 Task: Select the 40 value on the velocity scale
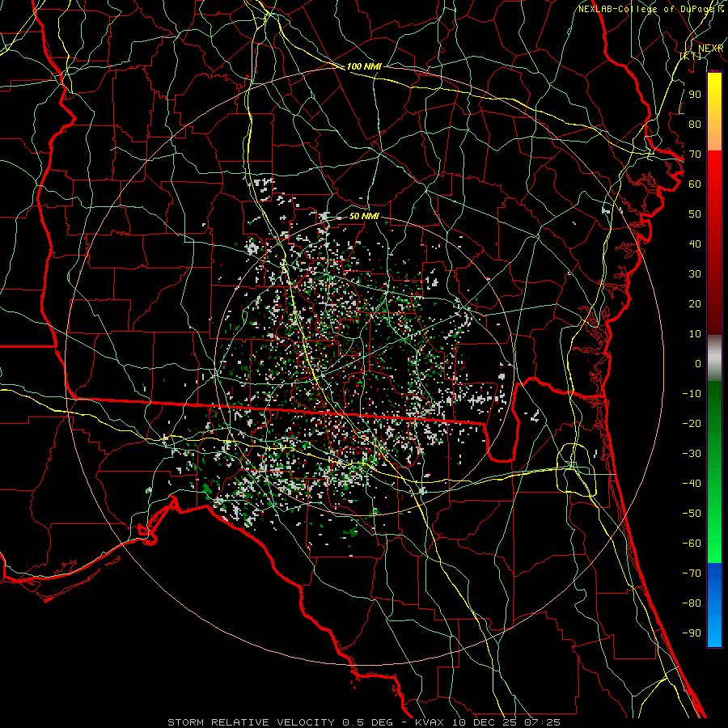point(695,244)
